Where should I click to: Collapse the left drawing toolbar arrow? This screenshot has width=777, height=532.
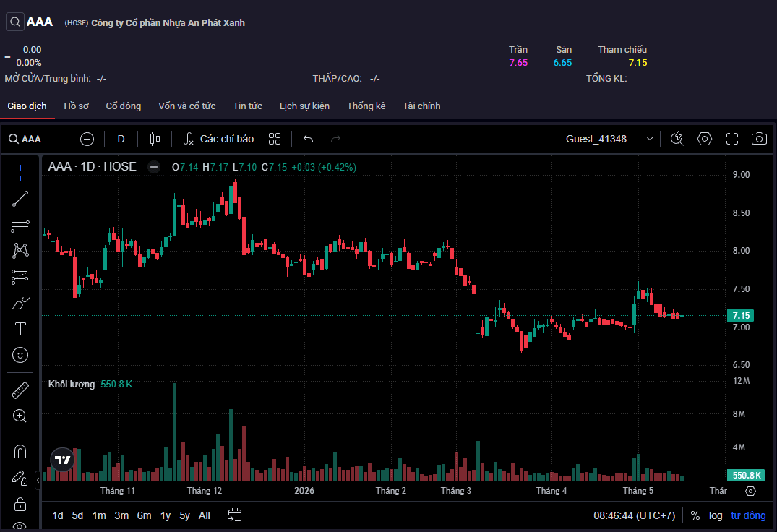point(38,480)
